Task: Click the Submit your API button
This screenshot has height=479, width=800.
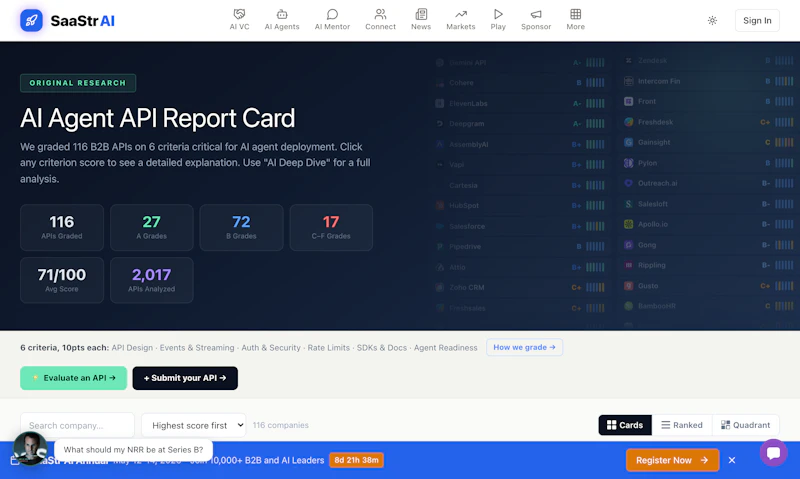Action: pyautogui.click(x=185, y=378)
